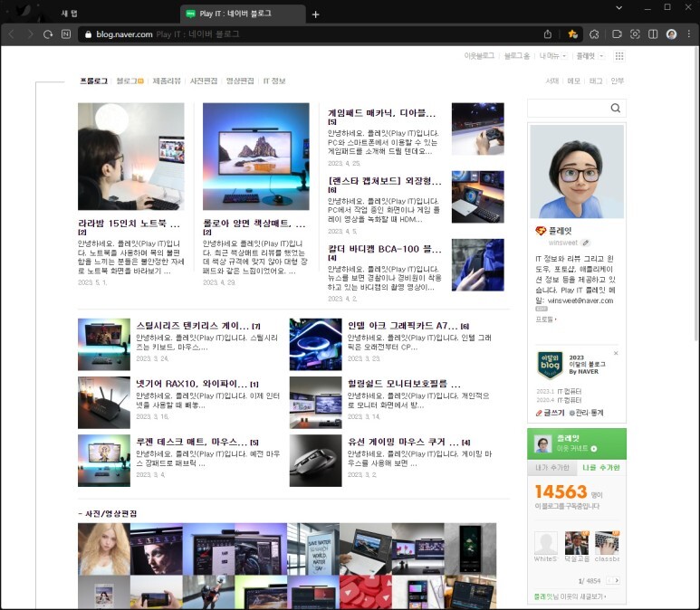The width and height of the screenshot is (700, 610).
Task: Open the 프로필 link under the description
Action: [545, 319]
